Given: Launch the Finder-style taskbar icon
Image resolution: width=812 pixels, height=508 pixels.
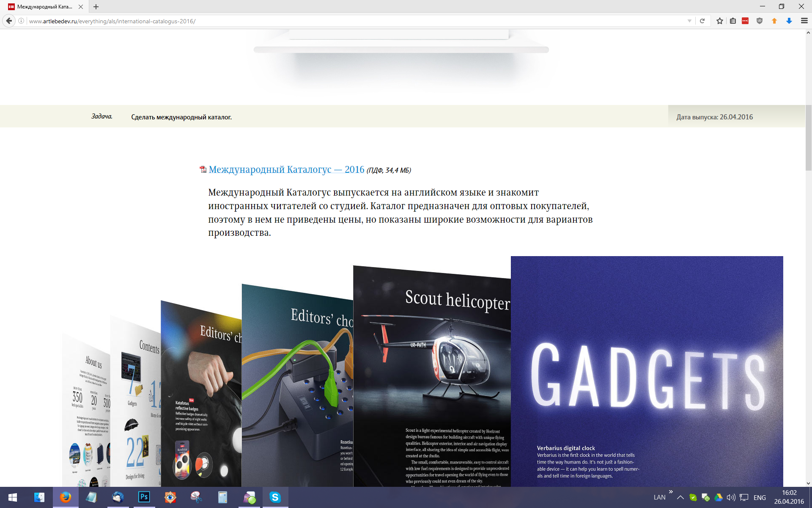Looking at the screenshot, I should (x=39, y=497).
